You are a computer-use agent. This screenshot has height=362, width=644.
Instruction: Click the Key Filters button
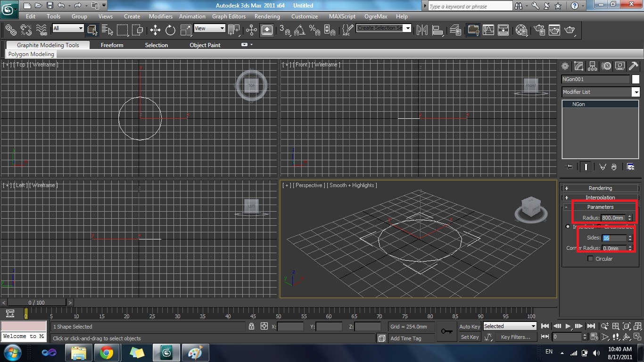click(515, 337)
